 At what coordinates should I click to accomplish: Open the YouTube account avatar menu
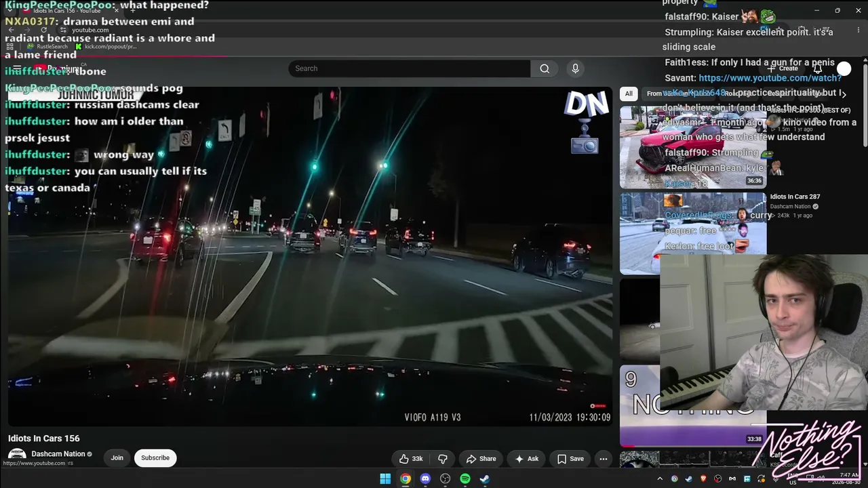pyautogui.click(x=844, y=68)
